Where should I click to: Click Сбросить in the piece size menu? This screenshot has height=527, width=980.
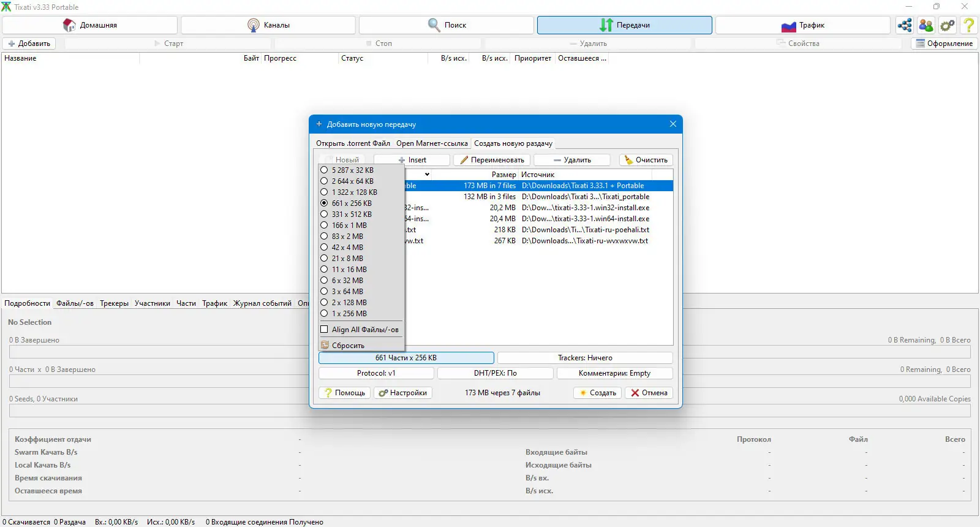pyautogui.click(x=361, y=346)
